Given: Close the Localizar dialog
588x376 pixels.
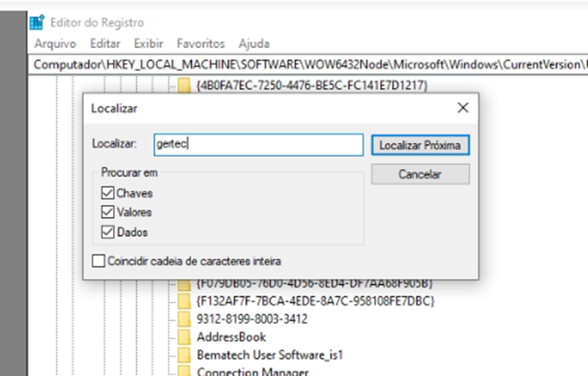Looking at the screenshot, I should (463, 108).
